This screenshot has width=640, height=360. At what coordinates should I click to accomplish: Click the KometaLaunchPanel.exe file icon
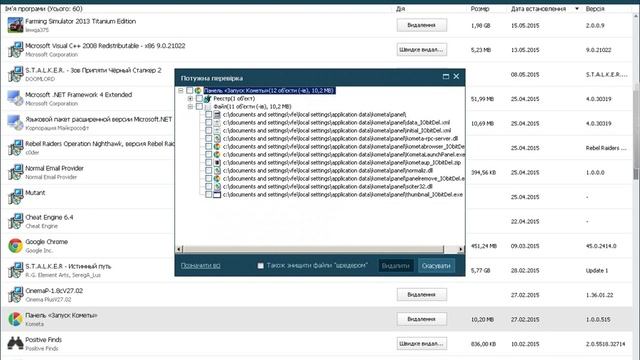[217, 154]
